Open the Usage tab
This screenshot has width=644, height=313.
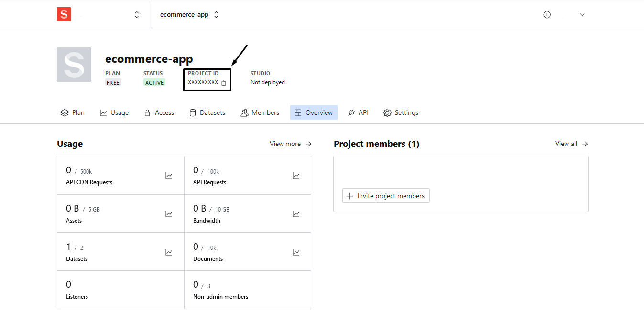pyautogui.click(x=114, y=112)
